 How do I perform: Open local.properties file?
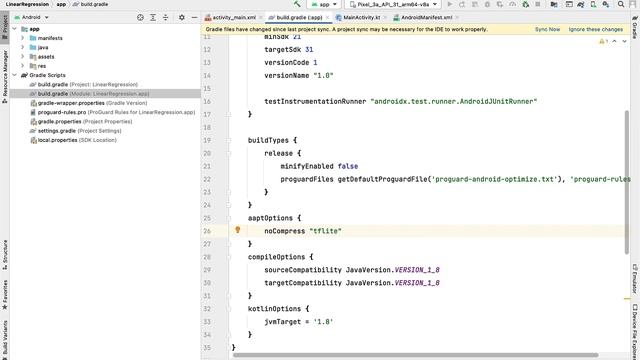tap(73, 140)
